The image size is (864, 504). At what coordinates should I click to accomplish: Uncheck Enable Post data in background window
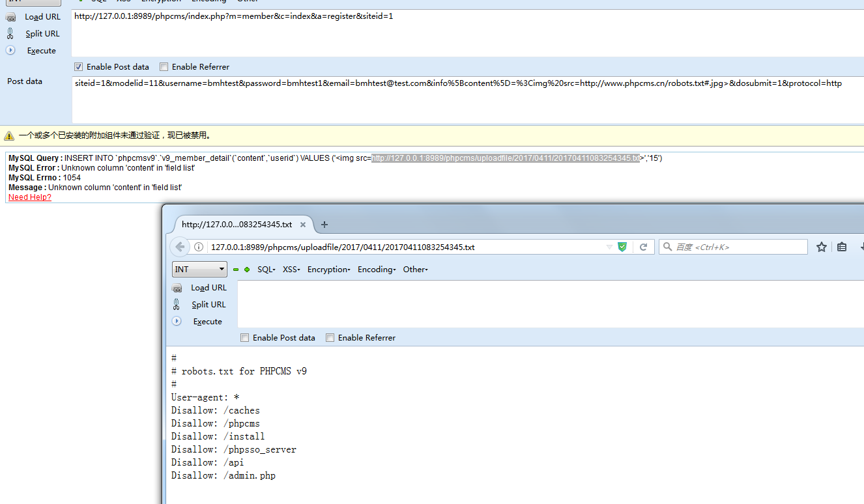[x=79, y=66]
